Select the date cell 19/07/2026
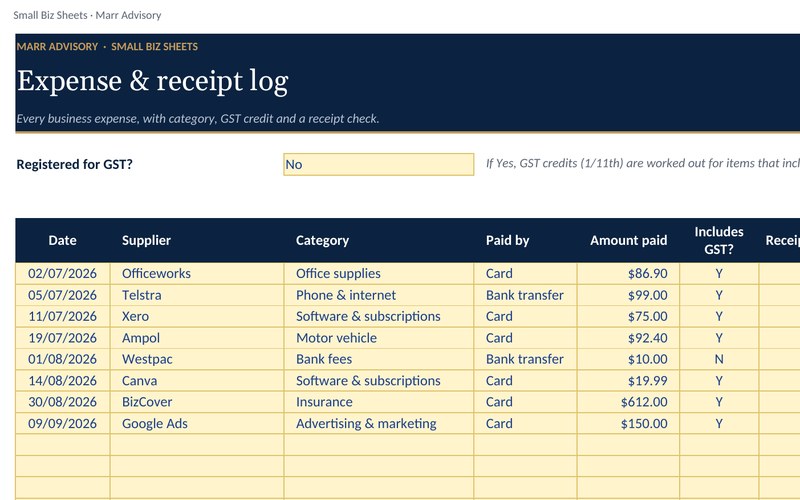 (63, 338)
